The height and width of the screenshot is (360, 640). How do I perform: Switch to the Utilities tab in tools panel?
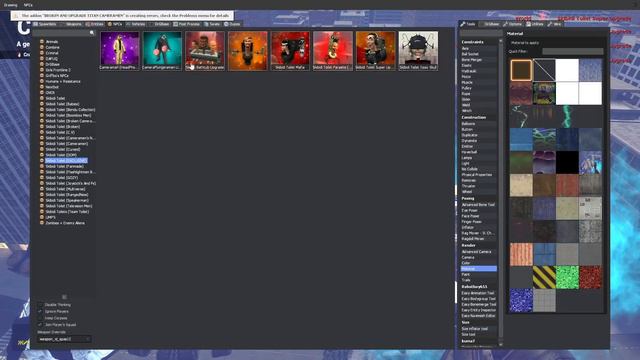pos(535,24)
